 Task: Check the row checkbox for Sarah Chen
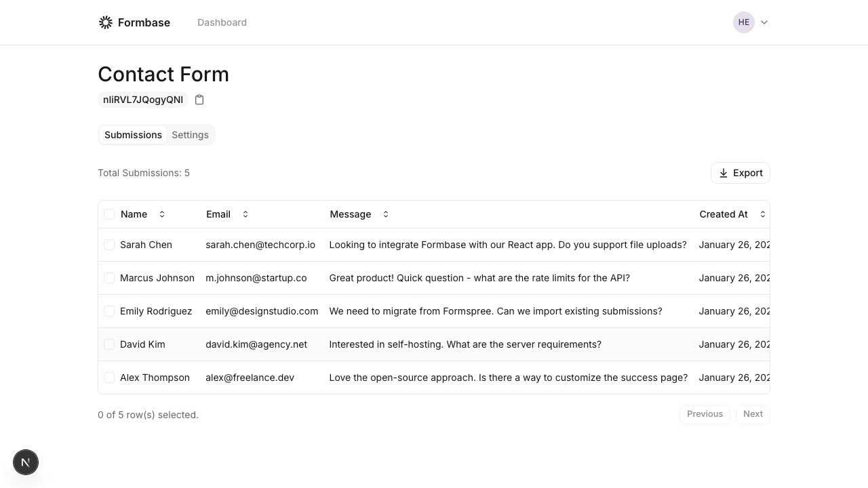pos(109,245)
